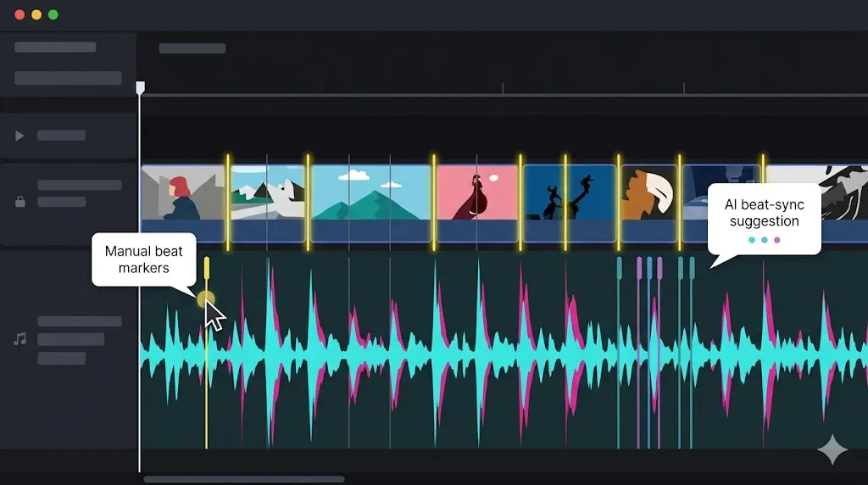Click the play triangle icon in track header

(19, 136)
